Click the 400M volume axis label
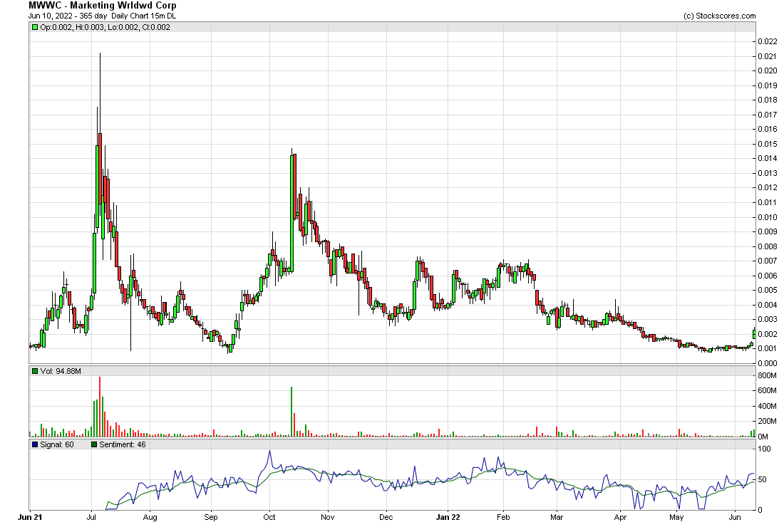Viewport: 784px width, 532px height. pos(767,406)
